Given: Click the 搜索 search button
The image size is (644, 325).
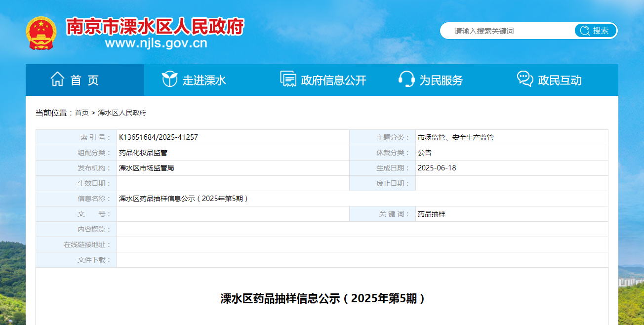Looking at the screenshot, I should [x=596, y=31].
